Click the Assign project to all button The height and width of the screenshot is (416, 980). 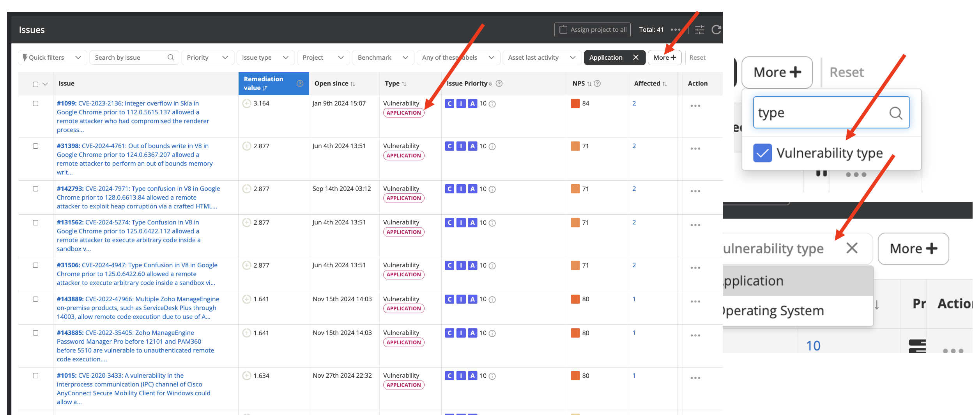click(592, 30)
